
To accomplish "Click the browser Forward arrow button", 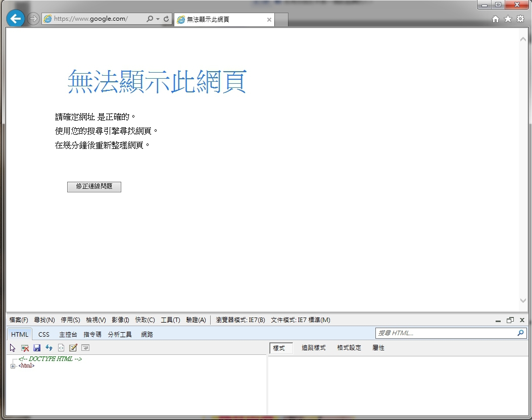I will (33, 19).
